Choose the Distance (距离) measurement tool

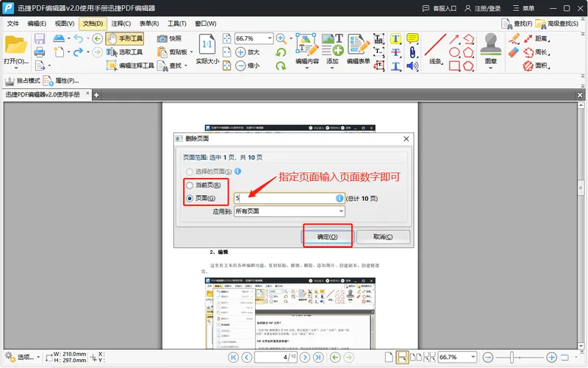coord(537,38)
